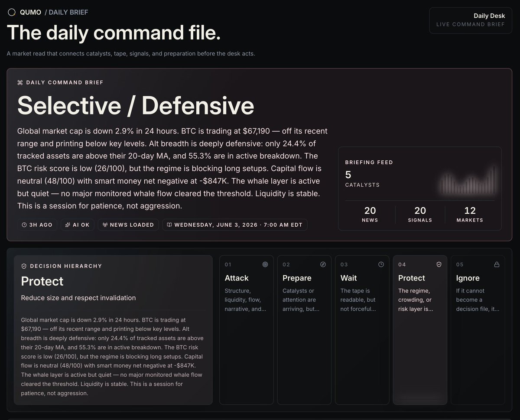Select the 05 Ignore card
This screenshot has width=520, height=420.
478,330
